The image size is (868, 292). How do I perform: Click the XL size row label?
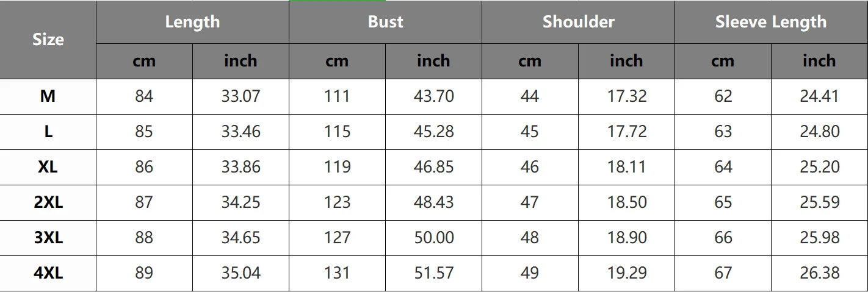click(48, 167)
